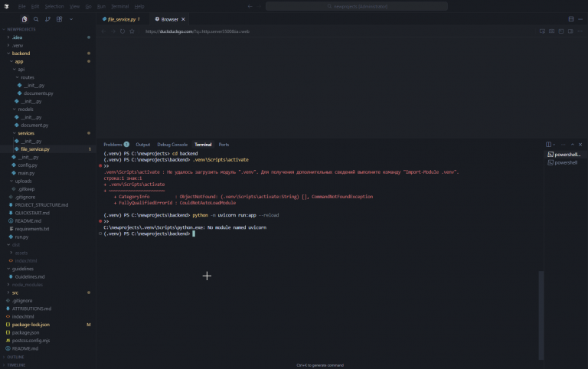588x369 pixels.
Task: Select the second powershell terminal instance
Action: 564,163
